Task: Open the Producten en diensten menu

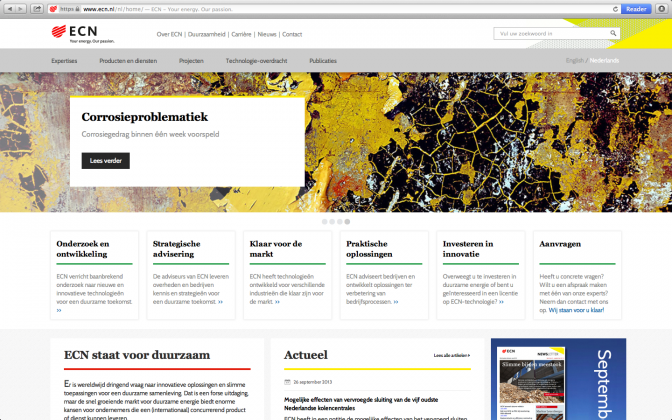Action: point(128,61)
